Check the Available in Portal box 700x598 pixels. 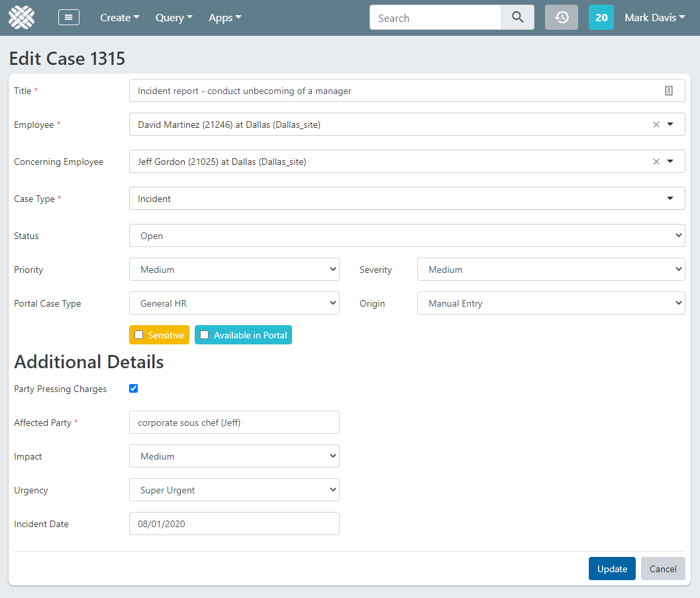click(205, 335)
